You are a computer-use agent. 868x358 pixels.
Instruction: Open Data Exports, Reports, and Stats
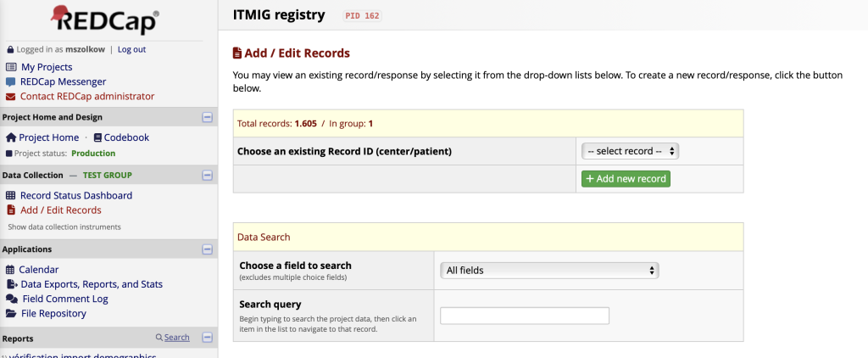[x=92, y=284]
